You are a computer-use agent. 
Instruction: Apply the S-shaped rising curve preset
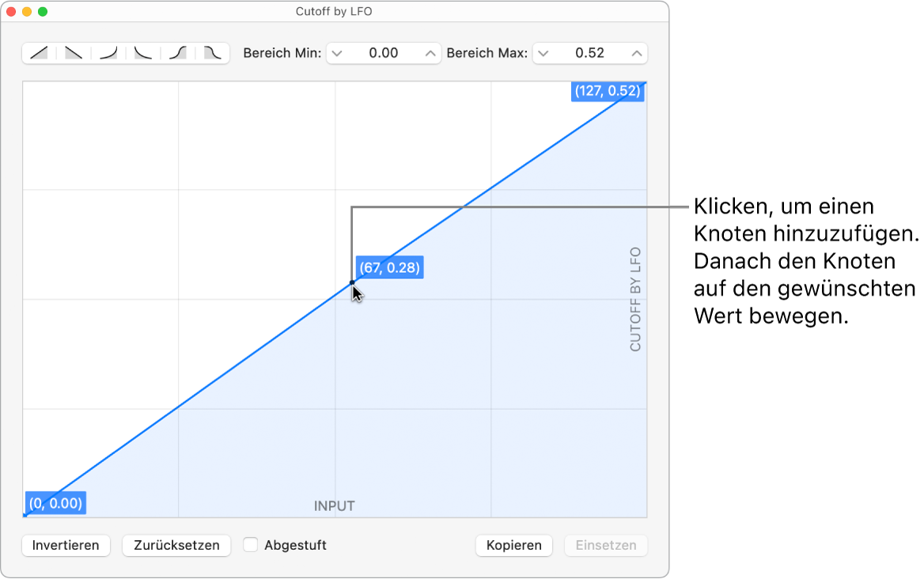pos(178,53)
